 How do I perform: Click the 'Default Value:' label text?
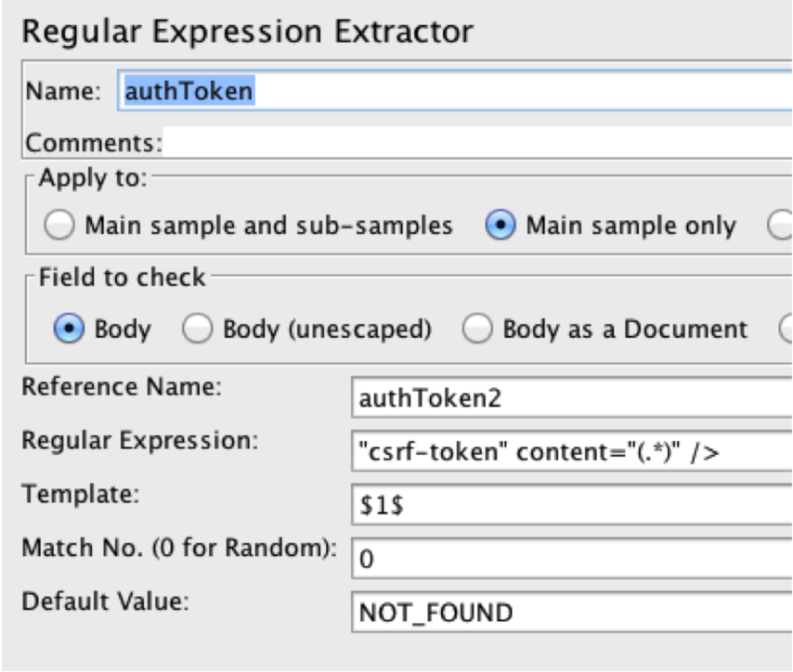click(105, 601)
